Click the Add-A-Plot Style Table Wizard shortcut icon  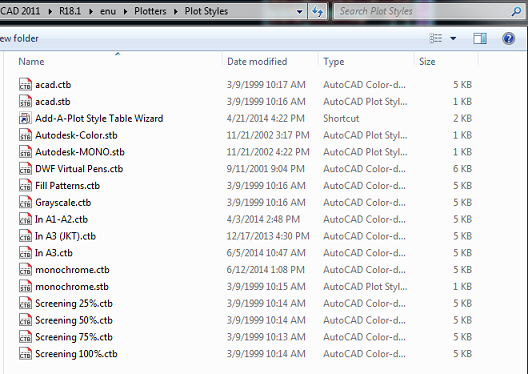25,118
